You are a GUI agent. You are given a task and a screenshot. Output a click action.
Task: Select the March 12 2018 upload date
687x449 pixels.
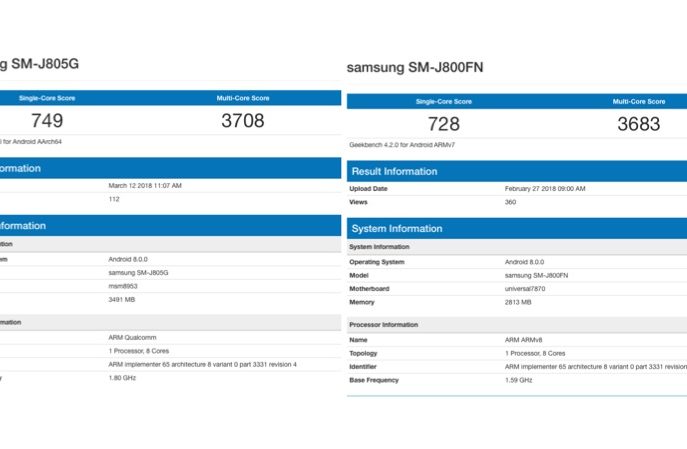pos(145,185)
